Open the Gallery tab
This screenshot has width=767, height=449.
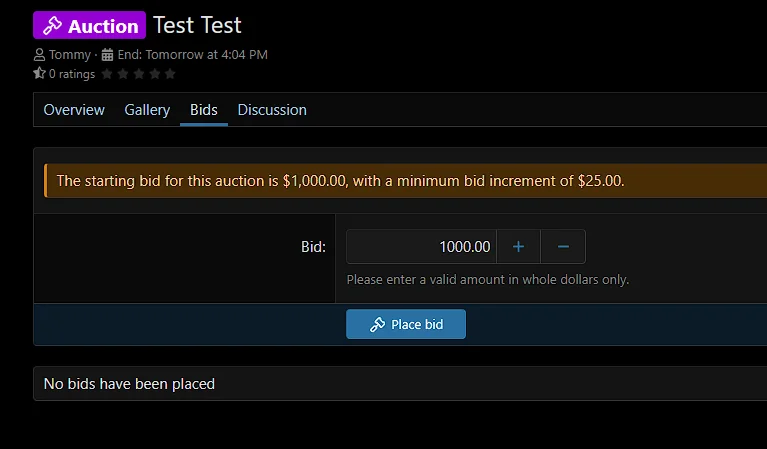[x=147, y=110]
